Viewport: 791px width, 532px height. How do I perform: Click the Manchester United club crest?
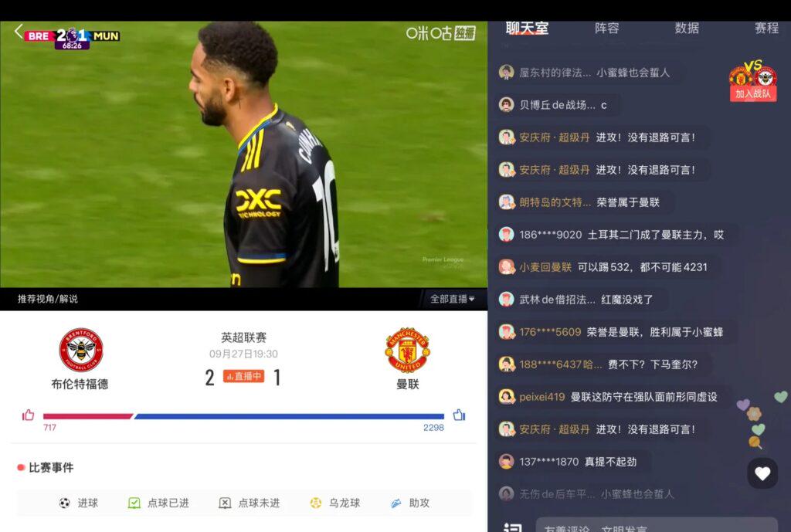[407, 350]
